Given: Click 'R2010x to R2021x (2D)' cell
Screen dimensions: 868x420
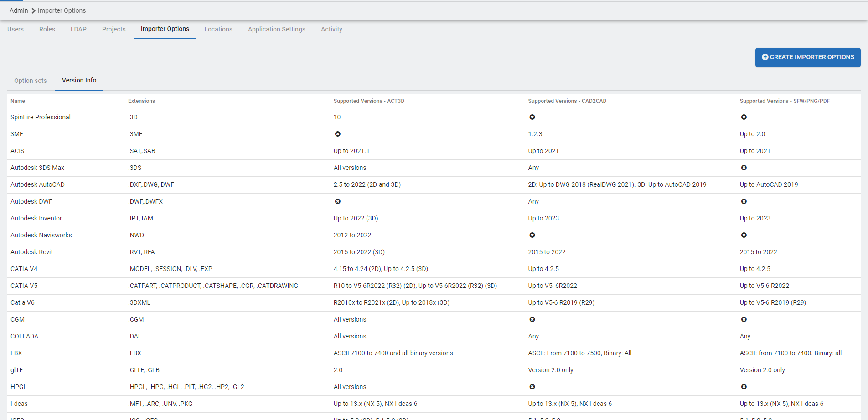Looking at the screenshot, I should [392, 302].
